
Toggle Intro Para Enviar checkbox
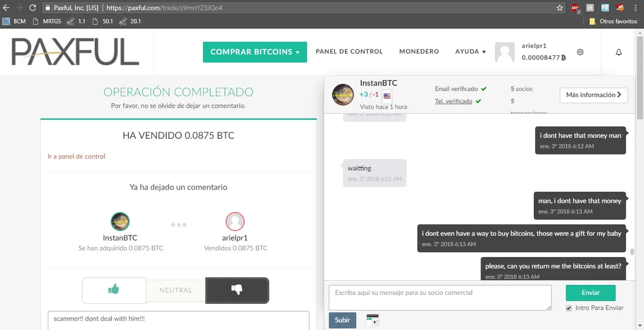coord(569,308)
